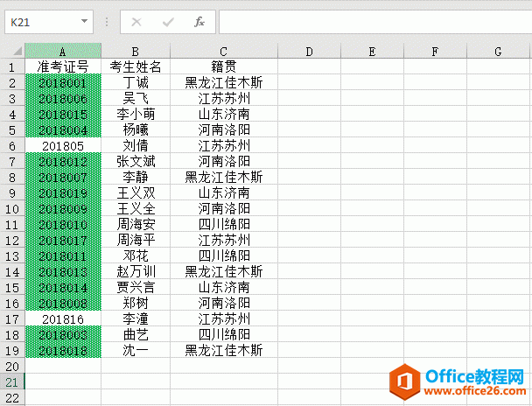Screen dimensions: 532x406
Task: Select row 21 header
Action: coord(12,382)
